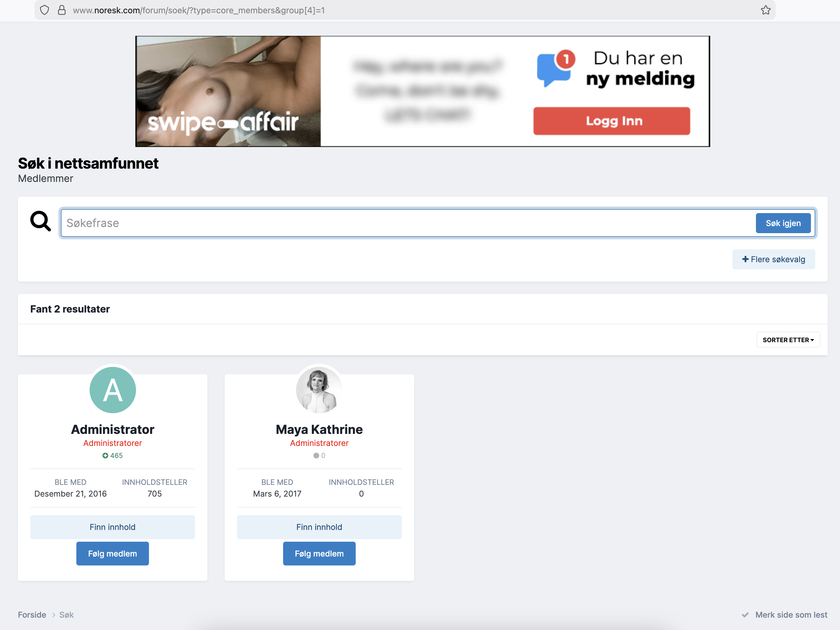Click Finn innhold for Maya Kathrine
The height and width of the screenshot is (630, 840).
[319, 527]
